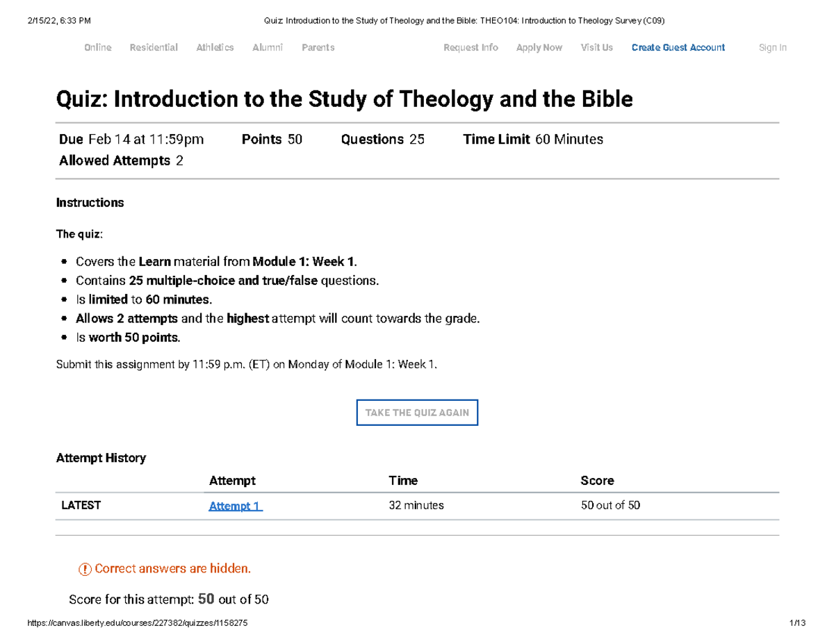The width and height of the screenshot is (834, 644).
Task: Open the Attempt 1 results link
Action: coord(234,506)
